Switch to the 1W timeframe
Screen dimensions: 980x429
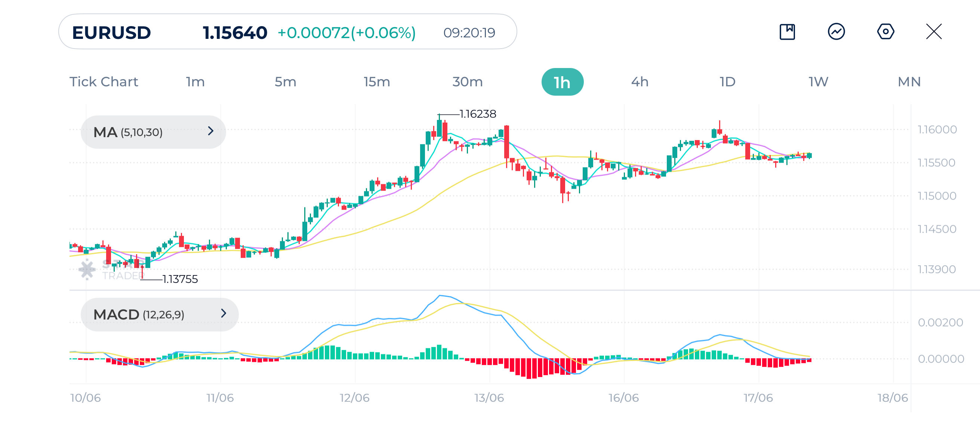pyautogui.click(x=818, y=82)
